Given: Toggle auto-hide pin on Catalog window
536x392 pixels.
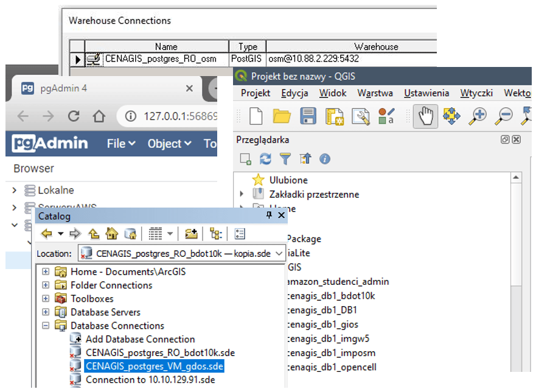Looking at the screenshot, I should (269, 215).
